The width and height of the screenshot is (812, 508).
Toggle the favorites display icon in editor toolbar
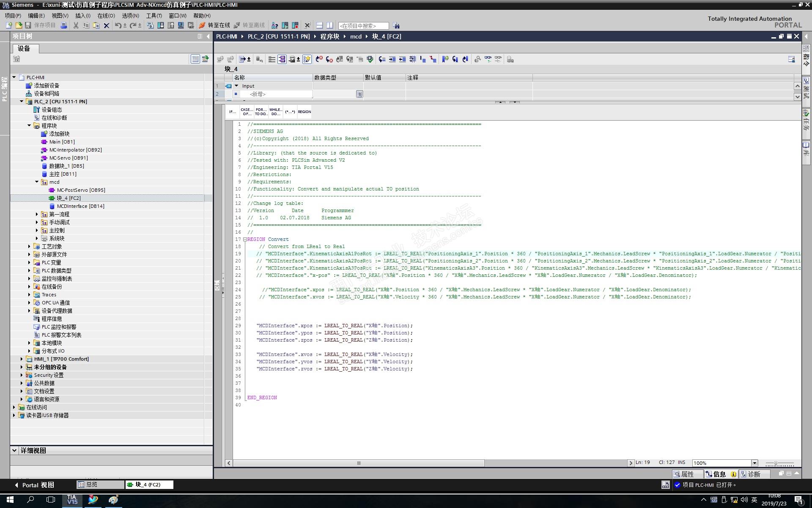click(x=307, y=59)
